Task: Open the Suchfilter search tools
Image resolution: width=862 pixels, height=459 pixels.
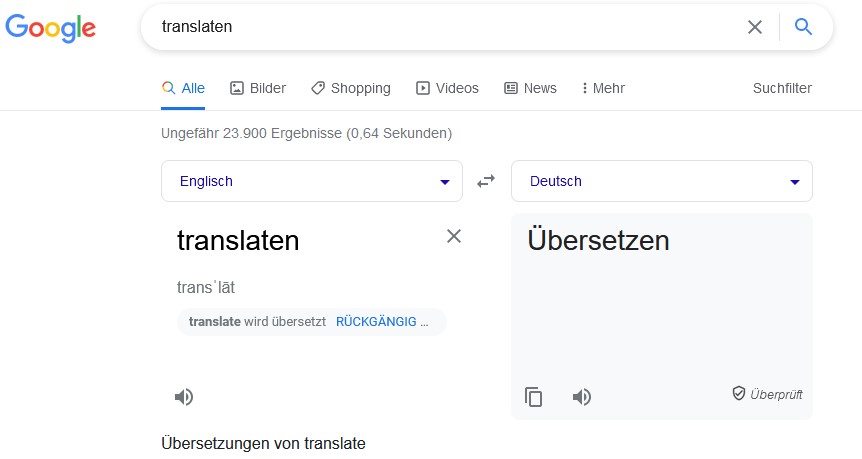Action: click(x=782, y=88)
